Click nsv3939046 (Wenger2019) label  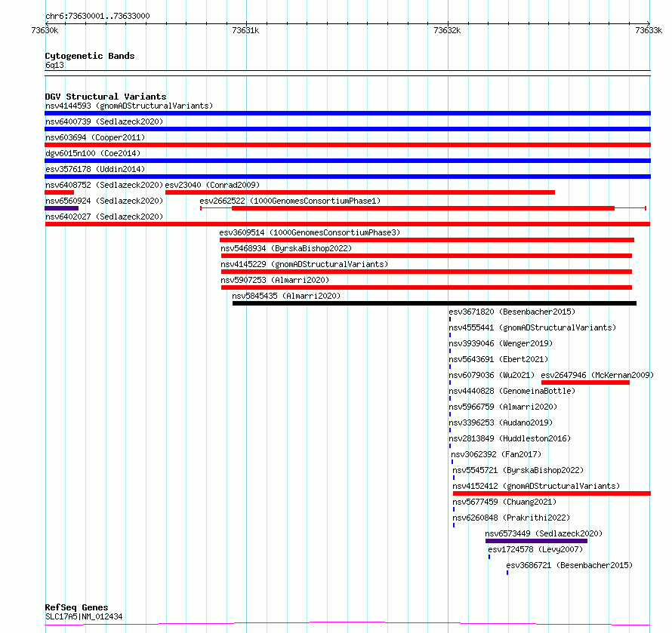pos(501,343)
